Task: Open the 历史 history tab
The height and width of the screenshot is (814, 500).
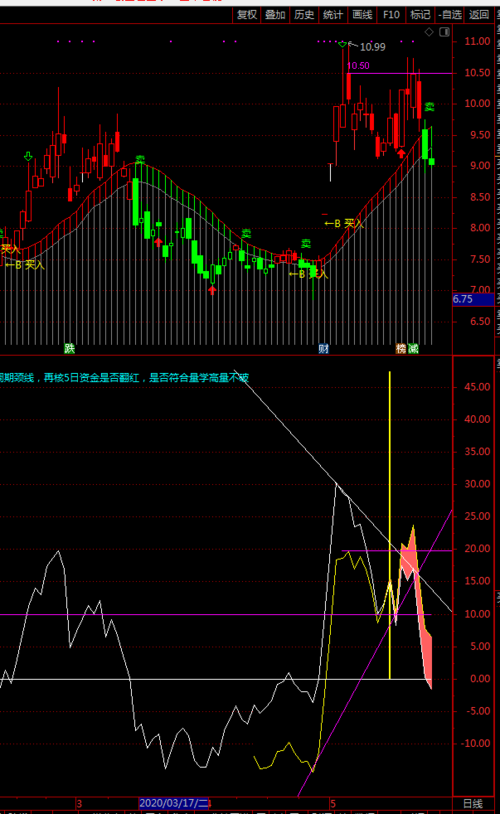Action: tap(304, 15)
